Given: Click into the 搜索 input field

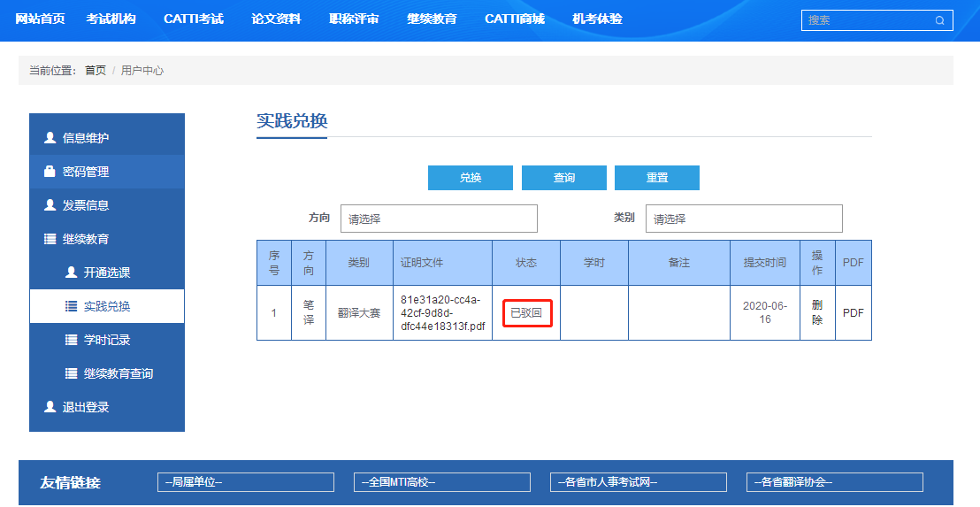Looking at the screenshot, I should point(867,20).
